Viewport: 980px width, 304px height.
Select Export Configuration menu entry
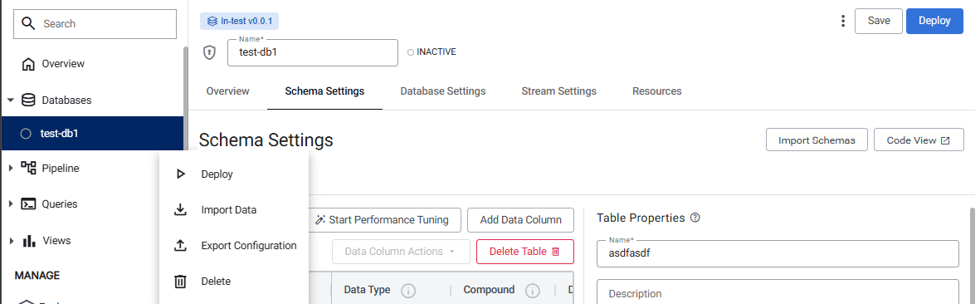tap(234, 245)
